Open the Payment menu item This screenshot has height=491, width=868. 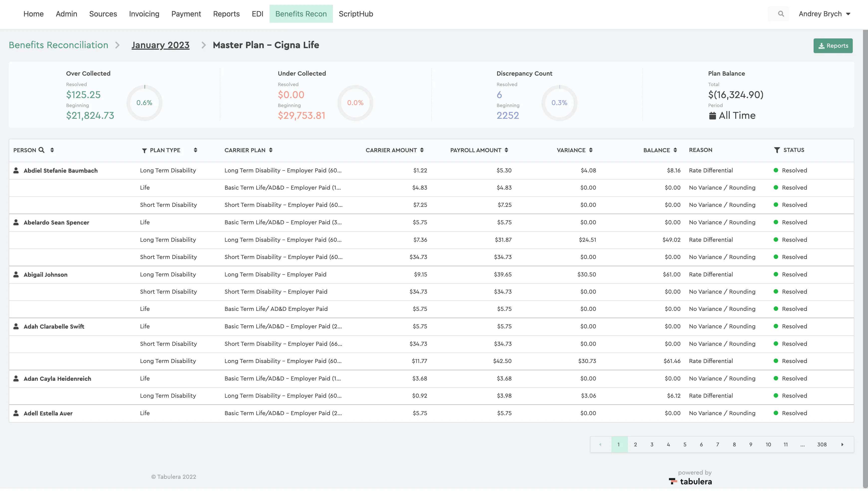pyautogui.click(x=186, y=14)
